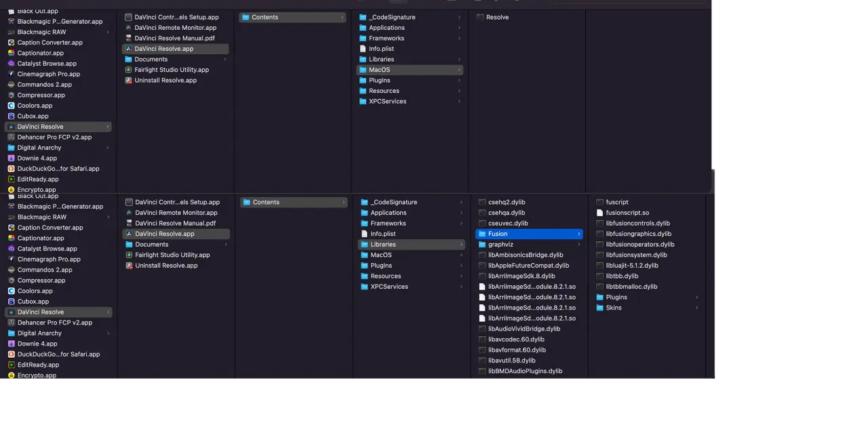Click Coolors.app icon in upper Finder window

pos(11,106)
